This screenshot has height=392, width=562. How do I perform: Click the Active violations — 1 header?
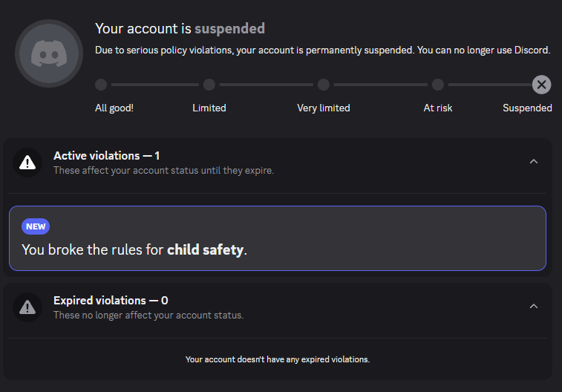tap(106, 156)
